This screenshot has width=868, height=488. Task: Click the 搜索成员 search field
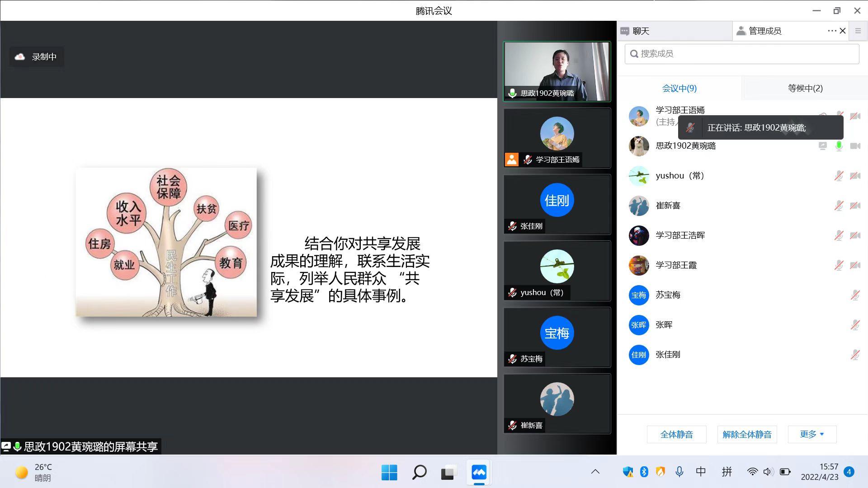[741, 54]
